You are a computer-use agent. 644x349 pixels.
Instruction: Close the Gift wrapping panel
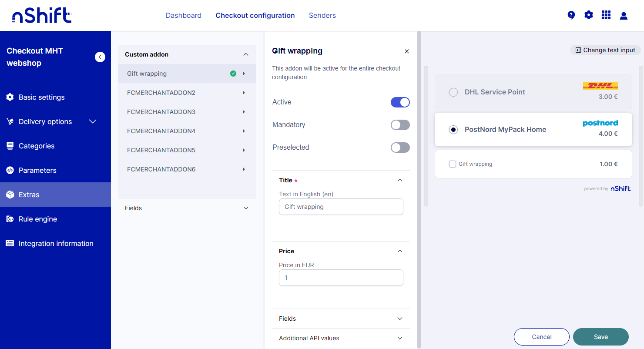coord(407,51)
